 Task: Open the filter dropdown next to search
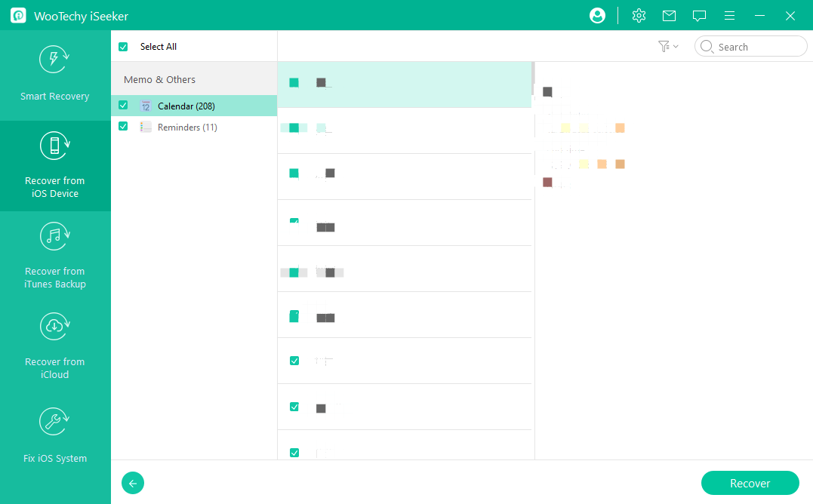click(667, 47)
